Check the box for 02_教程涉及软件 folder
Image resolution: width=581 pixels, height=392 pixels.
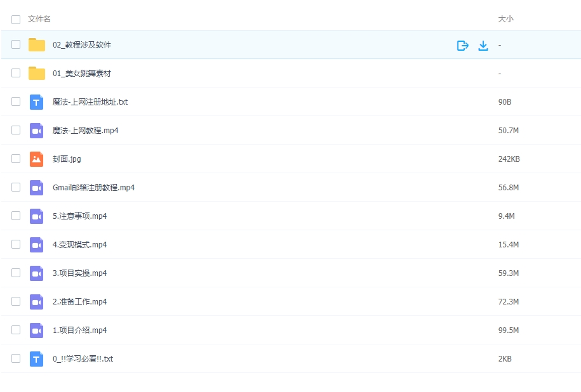(16, 45)
